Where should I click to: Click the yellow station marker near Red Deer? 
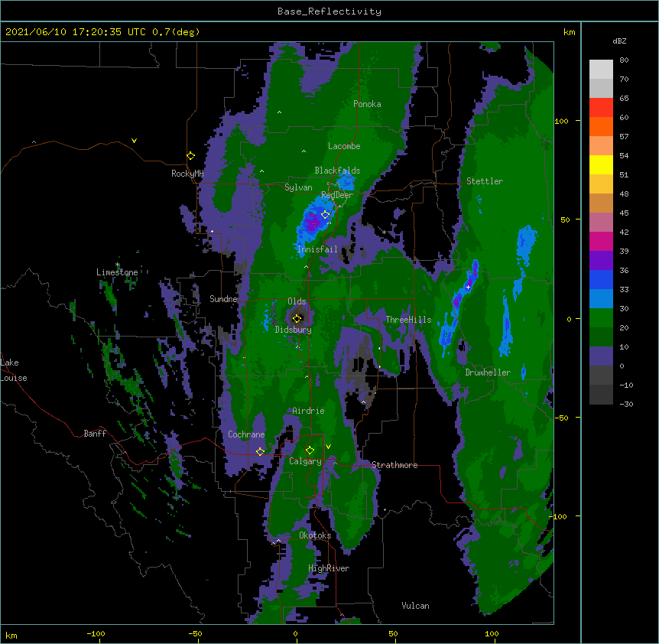tap(325, 215)
